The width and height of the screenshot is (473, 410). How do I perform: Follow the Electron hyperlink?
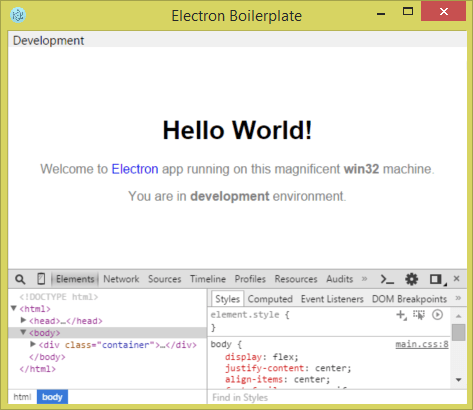click(135, 169)
